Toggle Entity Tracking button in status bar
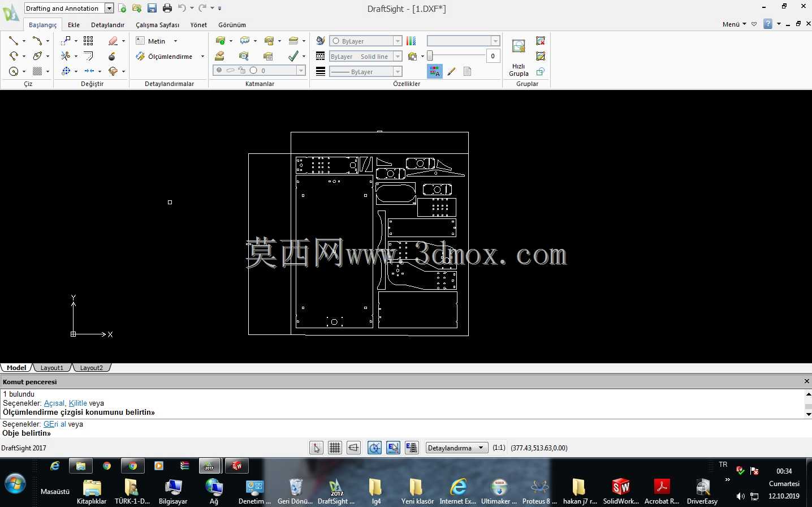This screenshot has width=812, height=507. 412,448
